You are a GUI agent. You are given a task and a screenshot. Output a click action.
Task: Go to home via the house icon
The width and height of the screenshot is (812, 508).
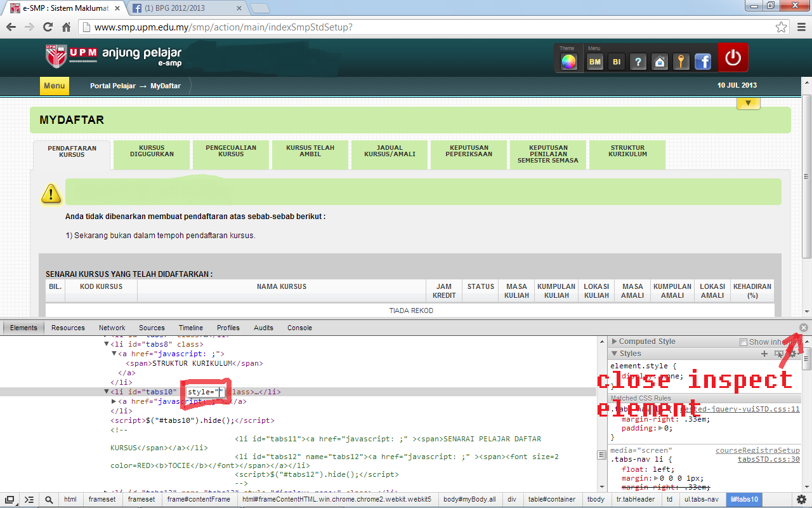pyautogui.click(x=660, y=62)
